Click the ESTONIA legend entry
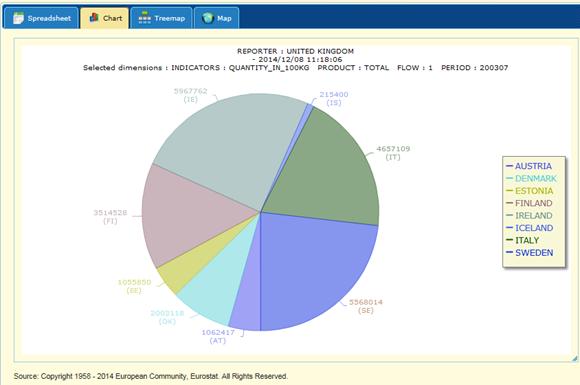 [x=534, y=191]
